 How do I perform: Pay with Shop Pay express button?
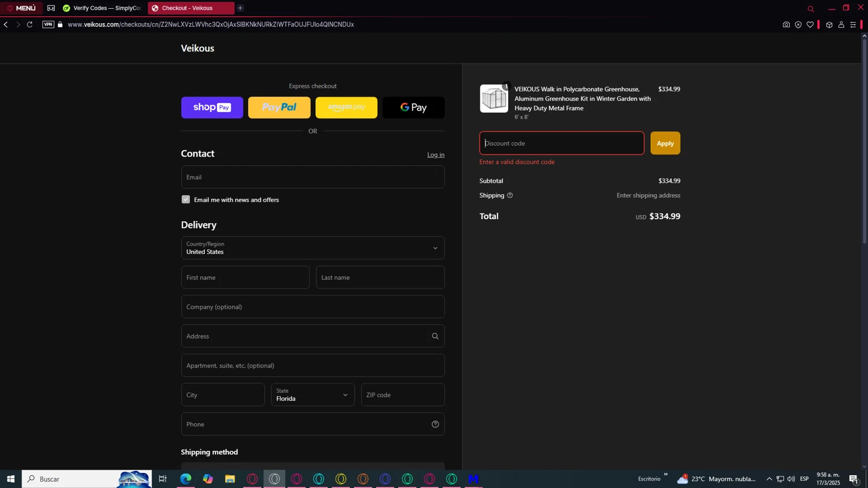click(212, 108)
